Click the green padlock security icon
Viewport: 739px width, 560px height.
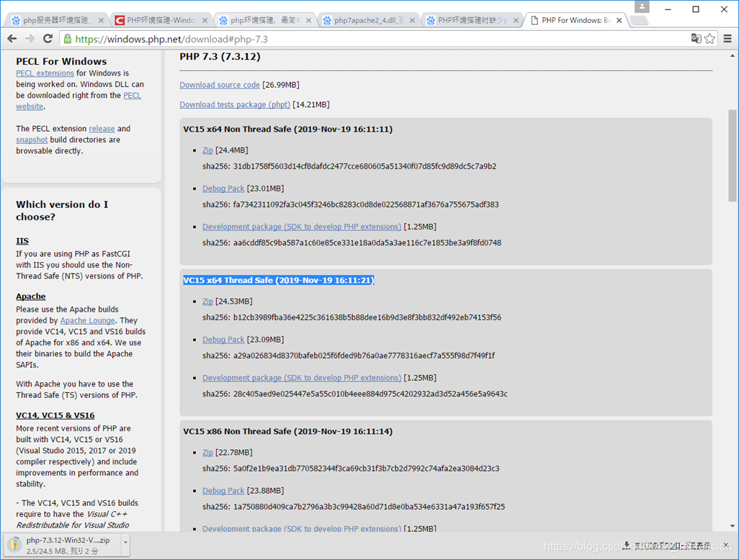click(68, 39)
